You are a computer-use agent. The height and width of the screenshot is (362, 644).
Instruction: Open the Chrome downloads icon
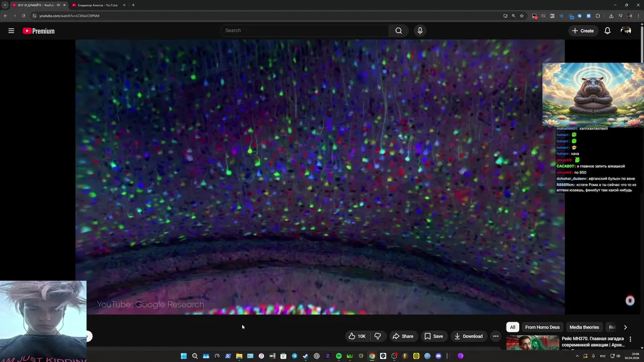click(x=611, y=16)
